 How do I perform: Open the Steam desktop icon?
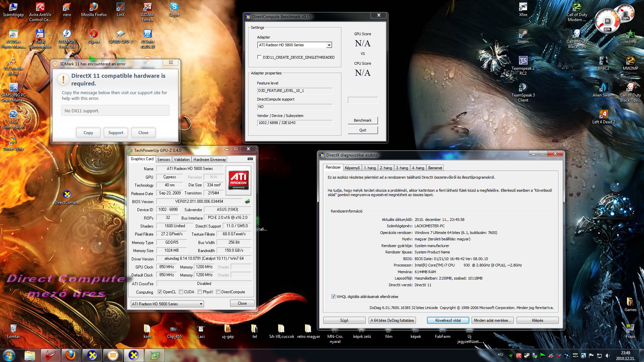point(523,36)
